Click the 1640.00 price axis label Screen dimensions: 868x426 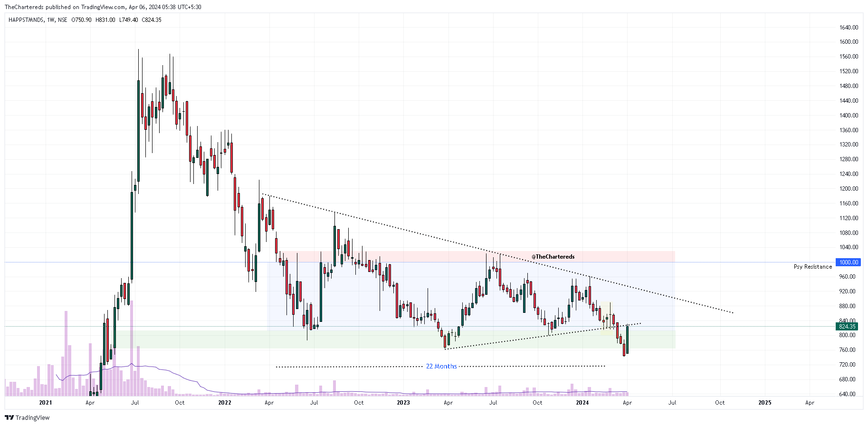(849, 28)
